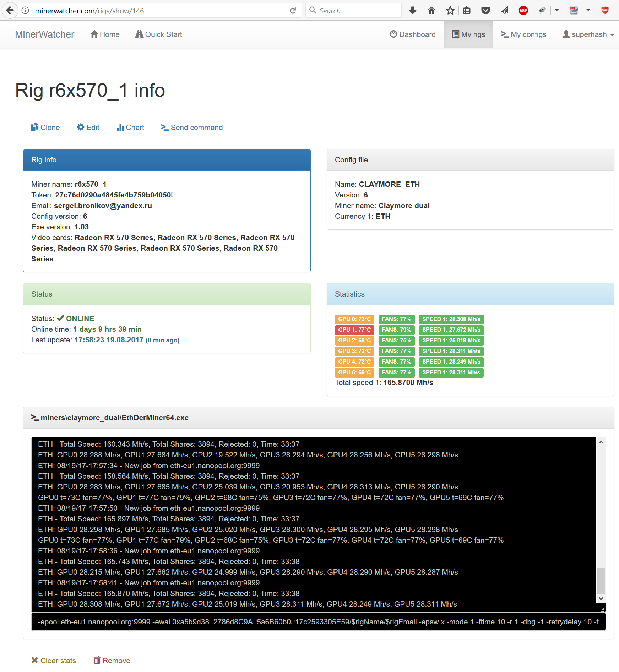Click the MinerWatcher brand link

click(44, 34)
